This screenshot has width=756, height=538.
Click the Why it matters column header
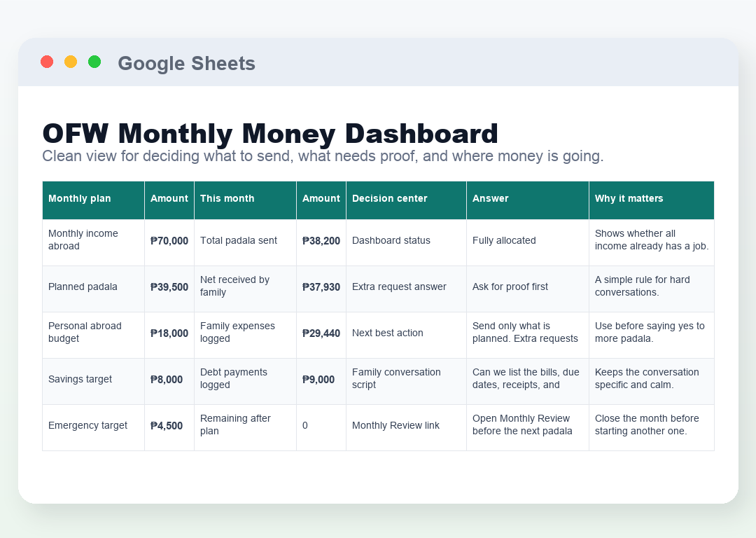(652, 200)
